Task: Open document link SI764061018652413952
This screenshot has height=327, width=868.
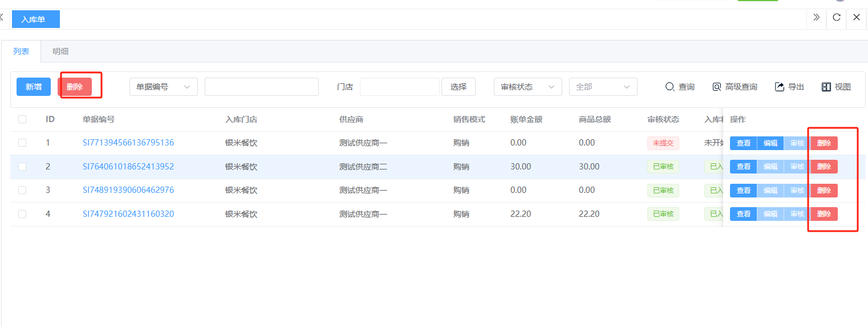Action: point(128,167)
